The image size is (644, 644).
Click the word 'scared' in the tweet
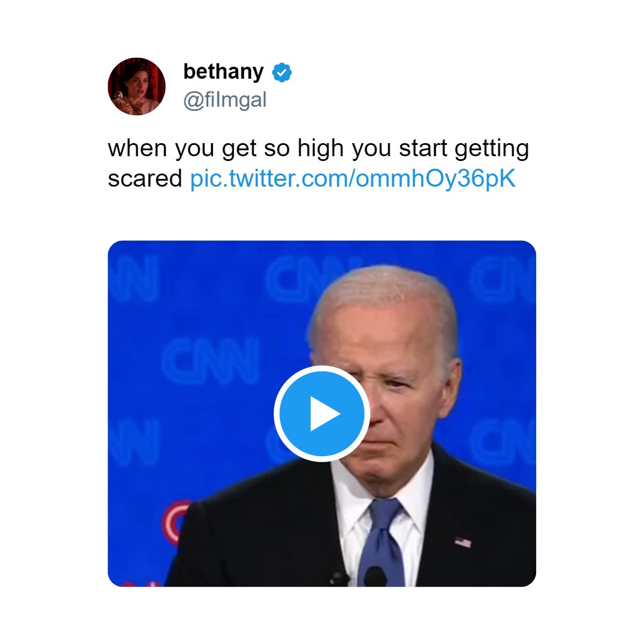(x=144, y=179)
